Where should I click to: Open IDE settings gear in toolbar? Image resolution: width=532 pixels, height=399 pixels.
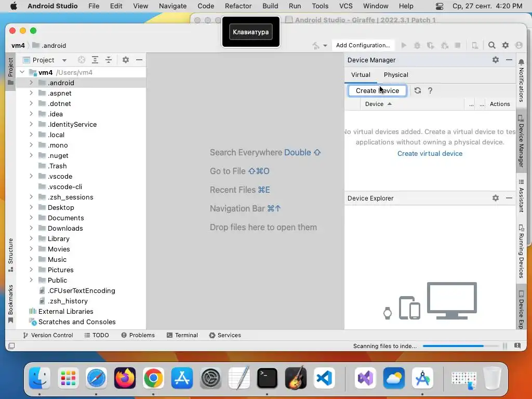point(505,46)
